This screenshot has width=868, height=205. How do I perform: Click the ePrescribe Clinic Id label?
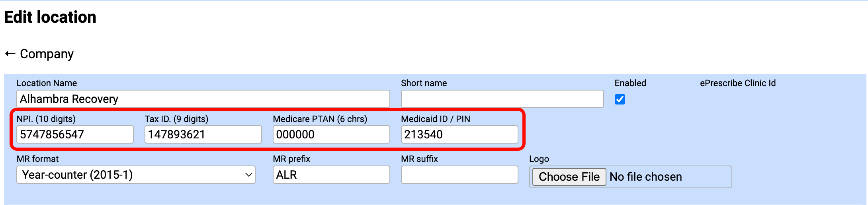pyautogui.click(x=737, y=83)
